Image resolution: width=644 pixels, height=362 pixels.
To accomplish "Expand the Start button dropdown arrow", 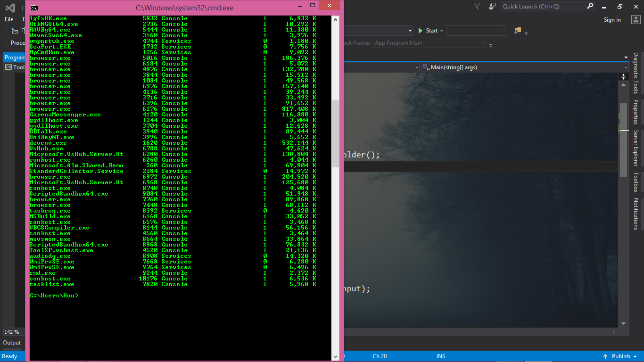I will (442, 31).
